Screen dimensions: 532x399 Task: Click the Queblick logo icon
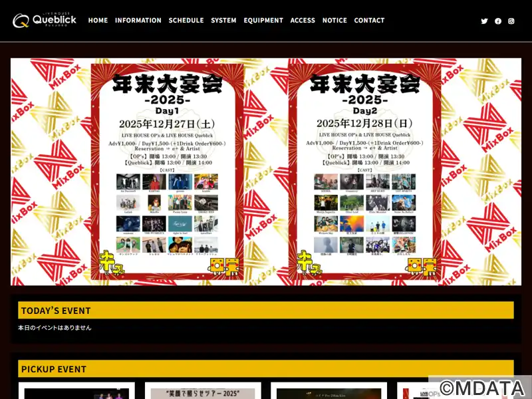coord(21,21)
